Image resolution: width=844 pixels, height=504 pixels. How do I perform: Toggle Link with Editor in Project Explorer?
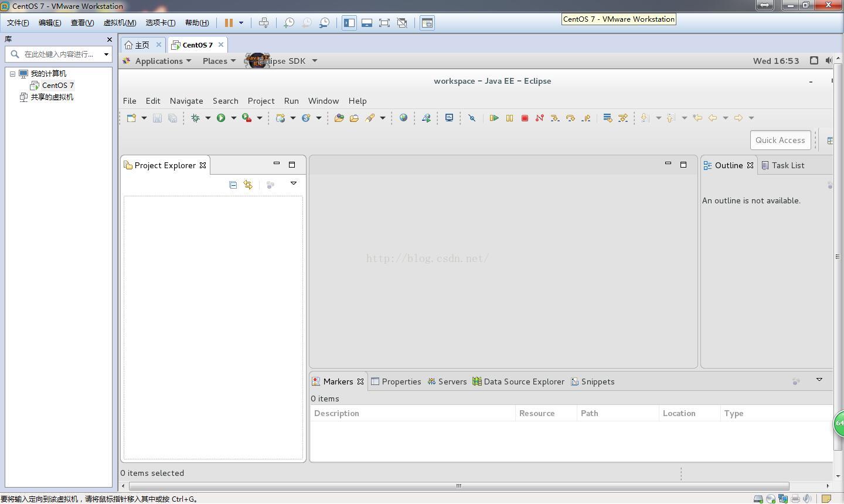pos(248,185)
